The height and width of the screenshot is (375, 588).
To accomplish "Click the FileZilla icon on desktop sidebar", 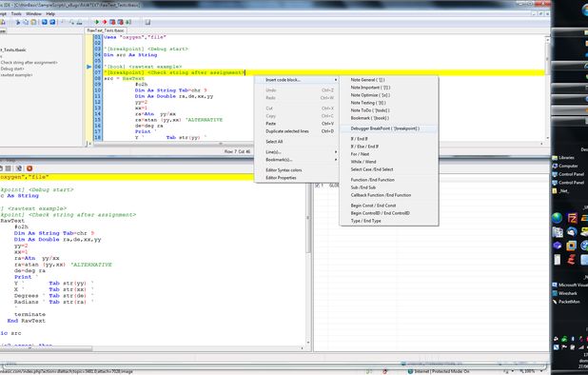I will point(572,218).
